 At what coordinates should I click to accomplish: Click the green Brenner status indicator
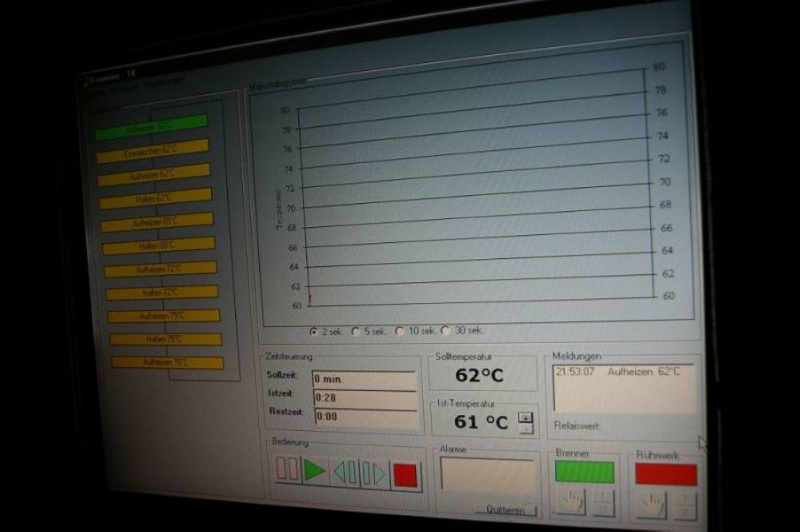coord(584,472)
